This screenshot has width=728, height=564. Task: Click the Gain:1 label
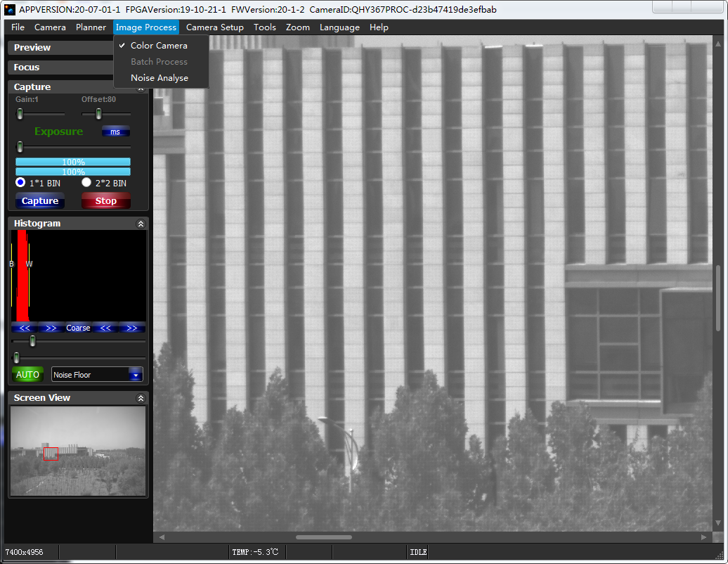click(x=27, y=99)
